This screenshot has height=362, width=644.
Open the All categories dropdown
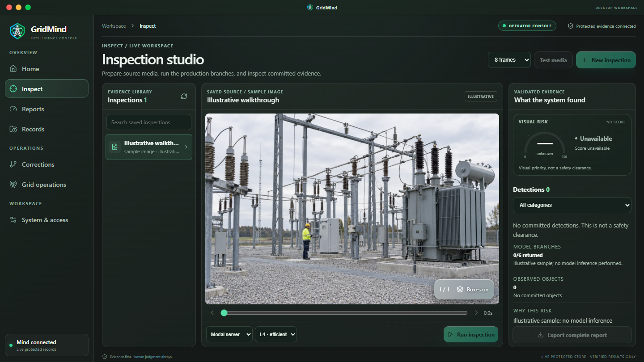point(572,205)
